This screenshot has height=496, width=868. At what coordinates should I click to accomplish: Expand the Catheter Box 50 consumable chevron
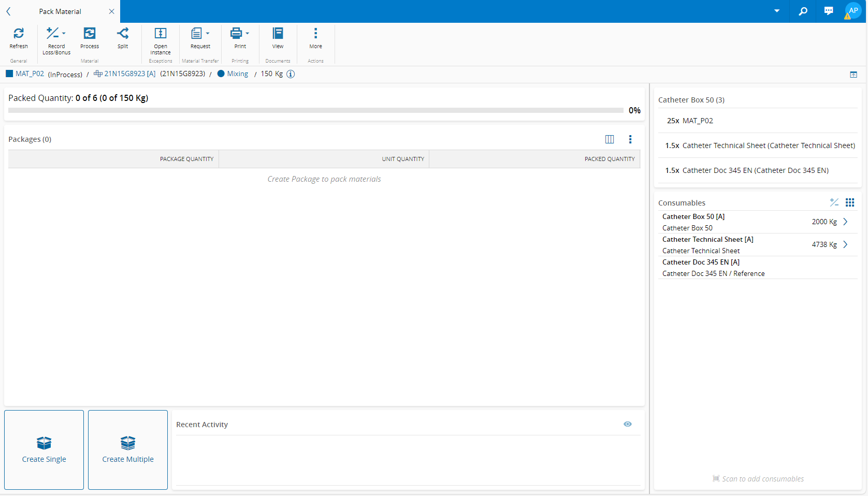pyautogui.click(x=845, y=222)
